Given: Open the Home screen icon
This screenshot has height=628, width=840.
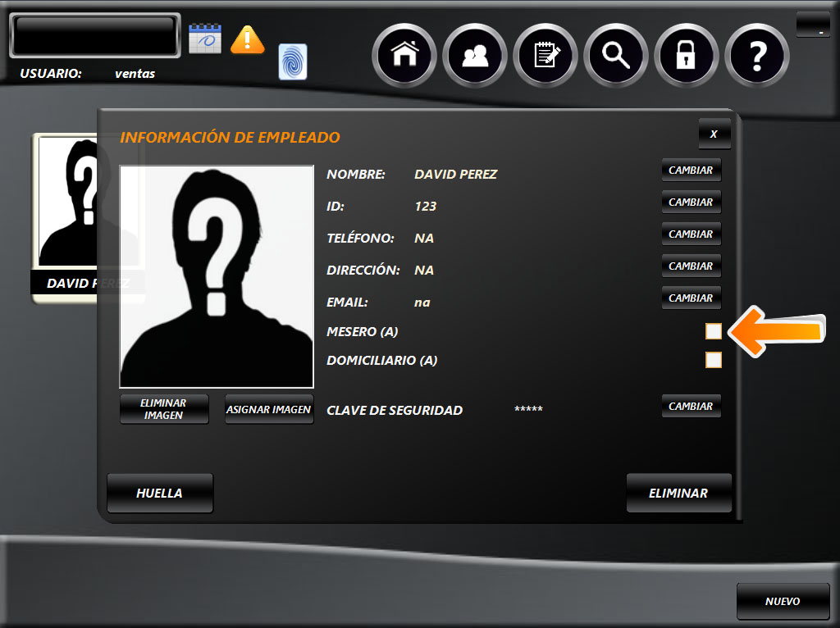Looking at the screenshot, I should [404, 55].
